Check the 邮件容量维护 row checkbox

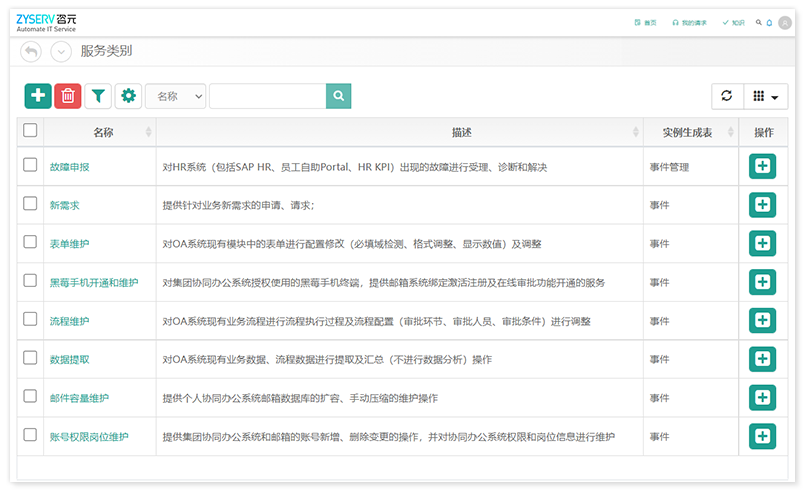(30, 396)
